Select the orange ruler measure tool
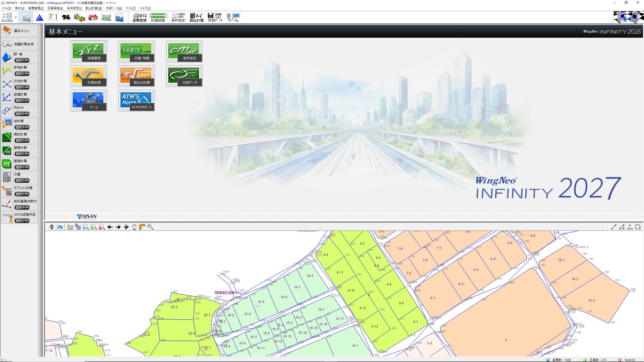 pos(142,227)
